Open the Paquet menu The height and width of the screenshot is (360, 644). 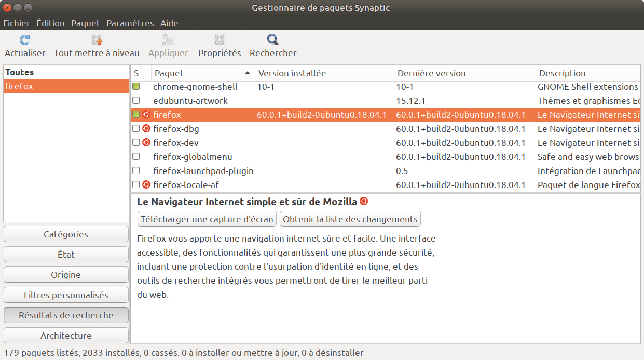(x=86, y=23)
